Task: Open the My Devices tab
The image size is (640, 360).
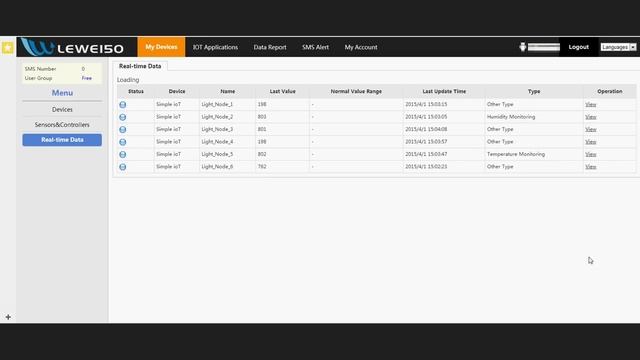Action: 161,47
